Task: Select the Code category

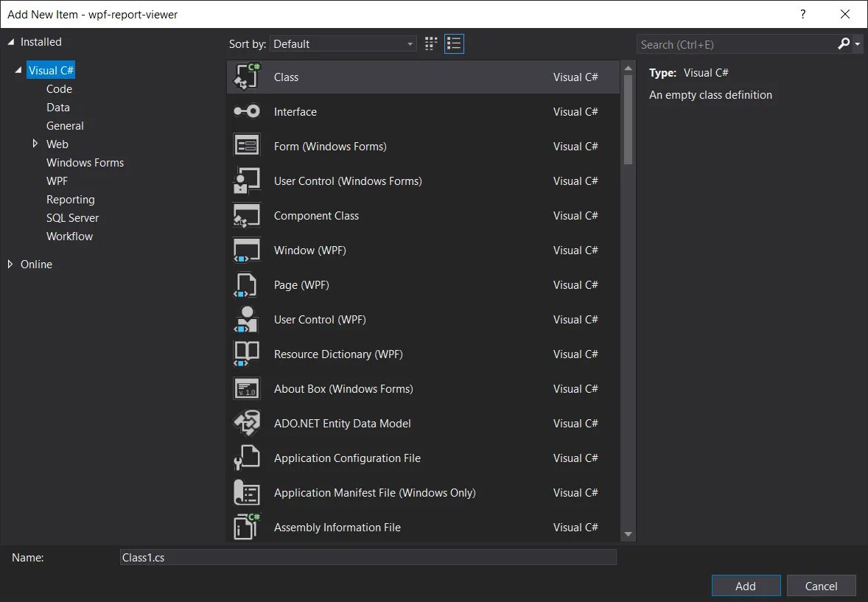Action: pos(59,88)
